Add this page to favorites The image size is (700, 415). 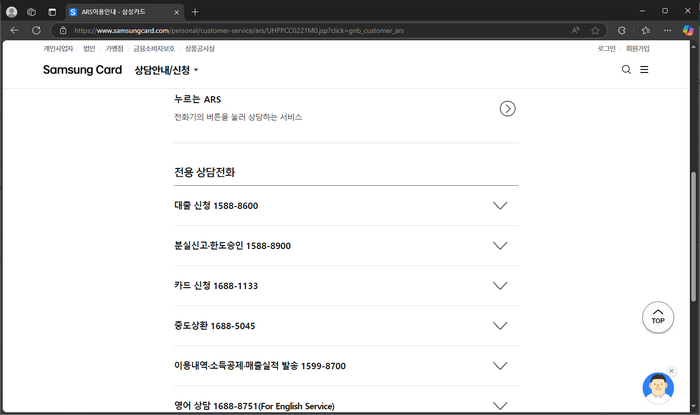(x=595, y=30)
